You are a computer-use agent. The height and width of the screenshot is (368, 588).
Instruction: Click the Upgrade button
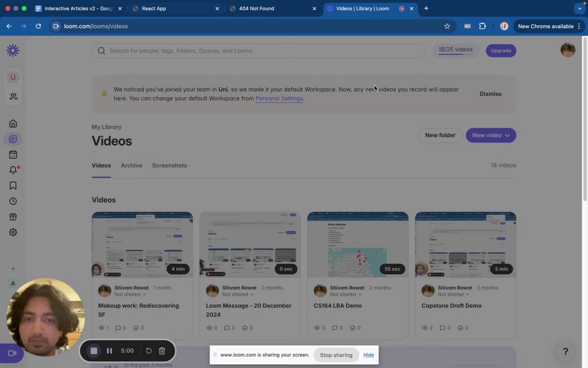pos(501,51)
